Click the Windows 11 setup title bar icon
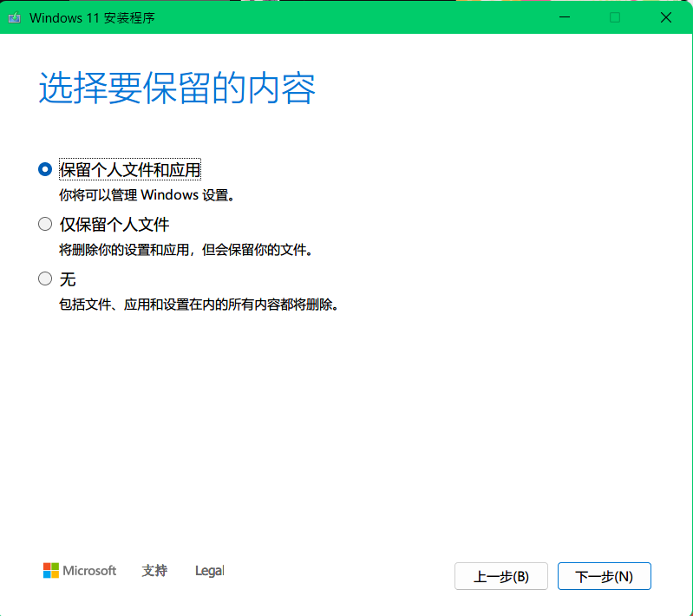 15,17
